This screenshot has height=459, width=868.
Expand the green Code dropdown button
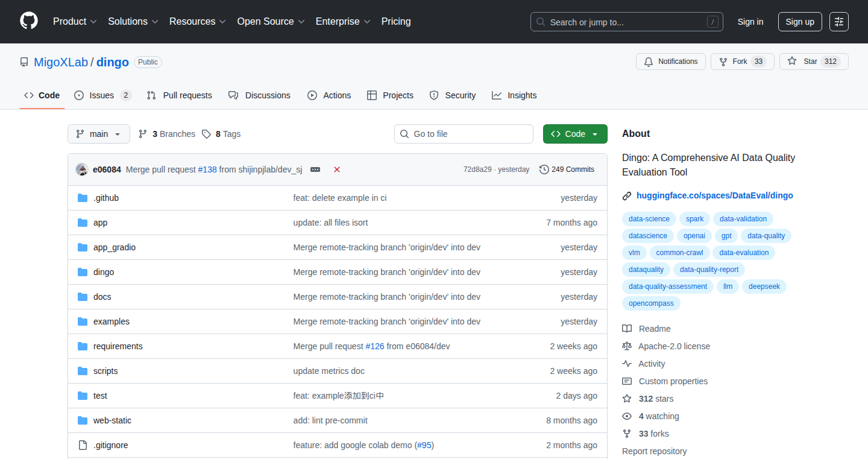(x=575, y=134)
